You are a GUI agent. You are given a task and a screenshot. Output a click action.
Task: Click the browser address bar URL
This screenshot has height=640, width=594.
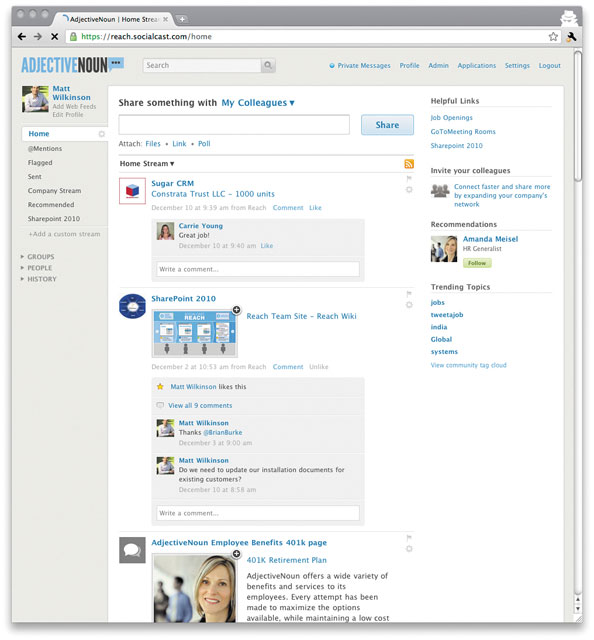click(x=147, y=37)
